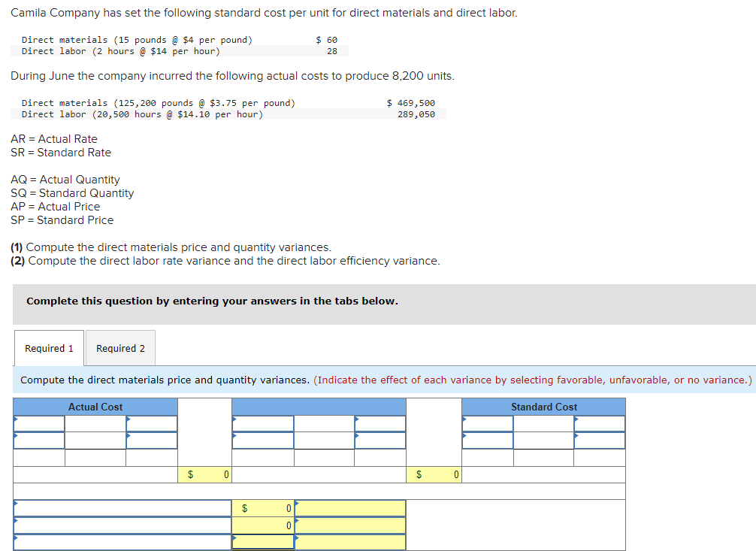Open first-row left dropdown in unlabeled middle section
Viewport: 756px width, 551px height.
[263, 424]
